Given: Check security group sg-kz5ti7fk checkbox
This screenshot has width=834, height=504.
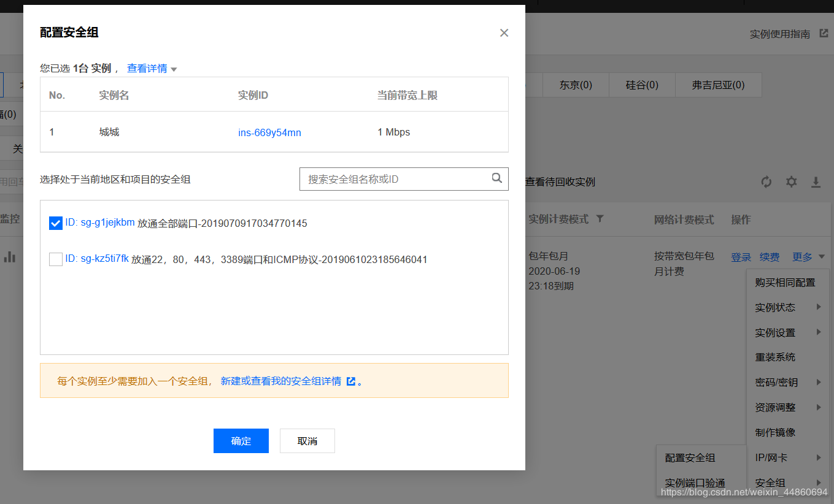Looking at the screenshot, I should tap(56, 259).
